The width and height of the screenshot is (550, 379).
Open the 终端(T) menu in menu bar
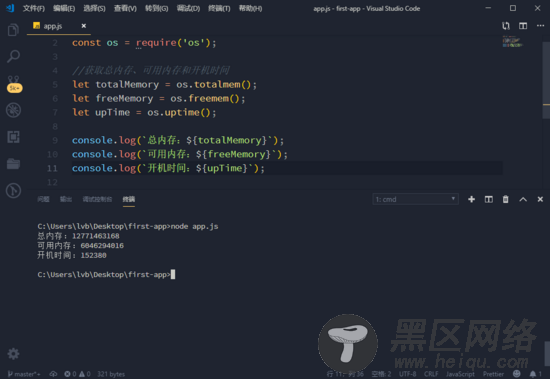click(219, 8)
